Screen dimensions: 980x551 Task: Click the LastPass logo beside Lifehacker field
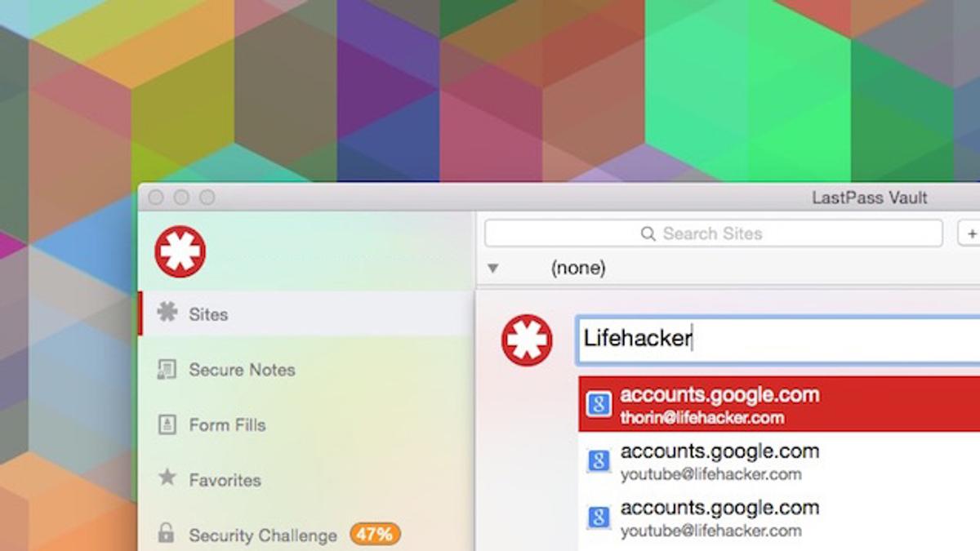pos(527,340)
